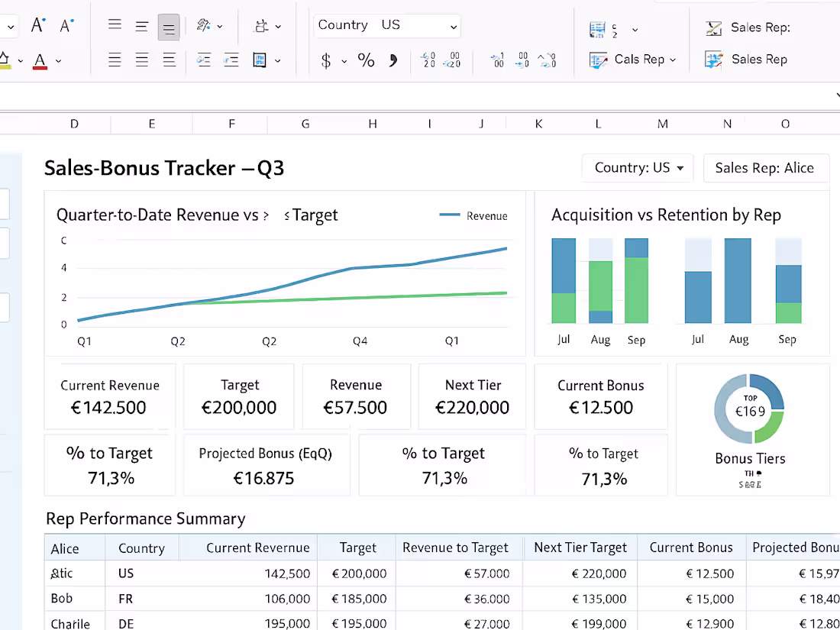
Task: Click the lower Sales Rep chart icon
Action: coord(713,60)
